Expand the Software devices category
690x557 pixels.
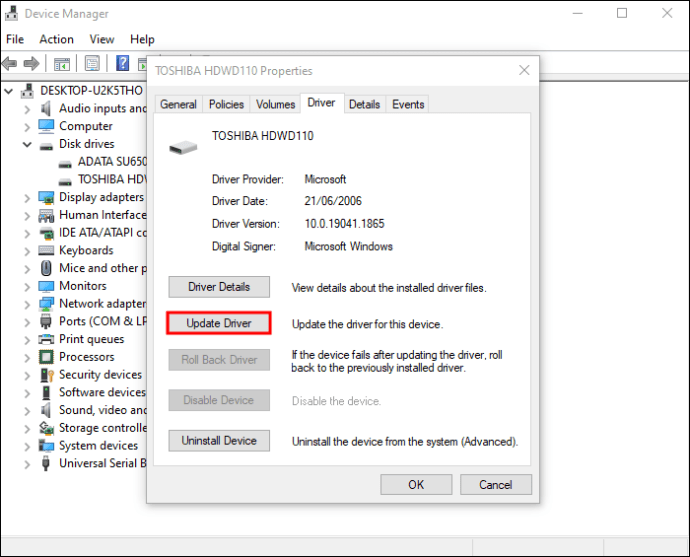coord(27,393)
